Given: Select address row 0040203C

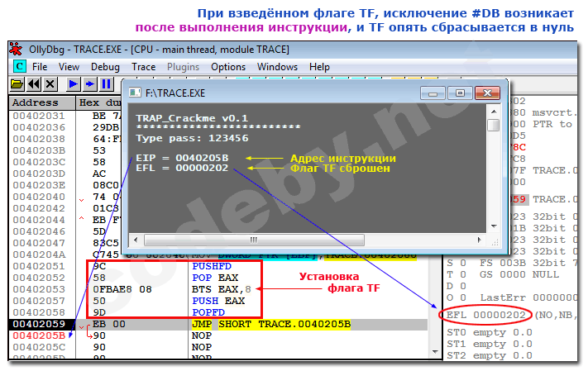Looking at the screenshot, I should (39, 162).
